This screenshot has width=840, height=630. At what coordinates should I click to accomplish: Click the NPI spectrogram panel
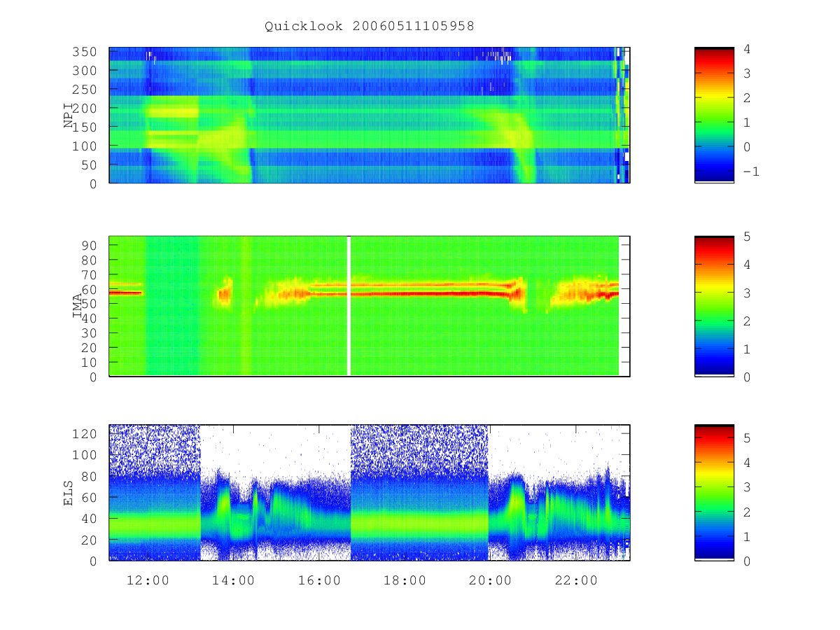pos(370,115)
